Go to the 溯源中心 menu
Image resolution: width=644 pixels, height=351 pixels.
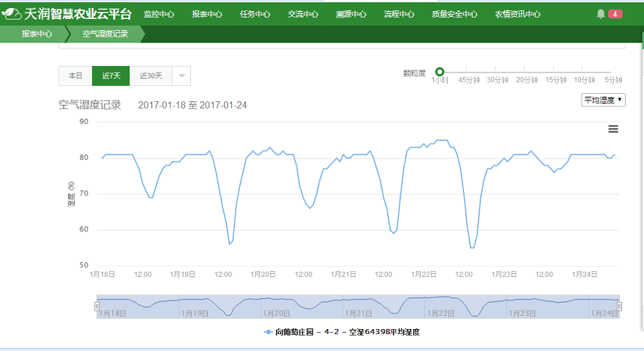point(351,14)
